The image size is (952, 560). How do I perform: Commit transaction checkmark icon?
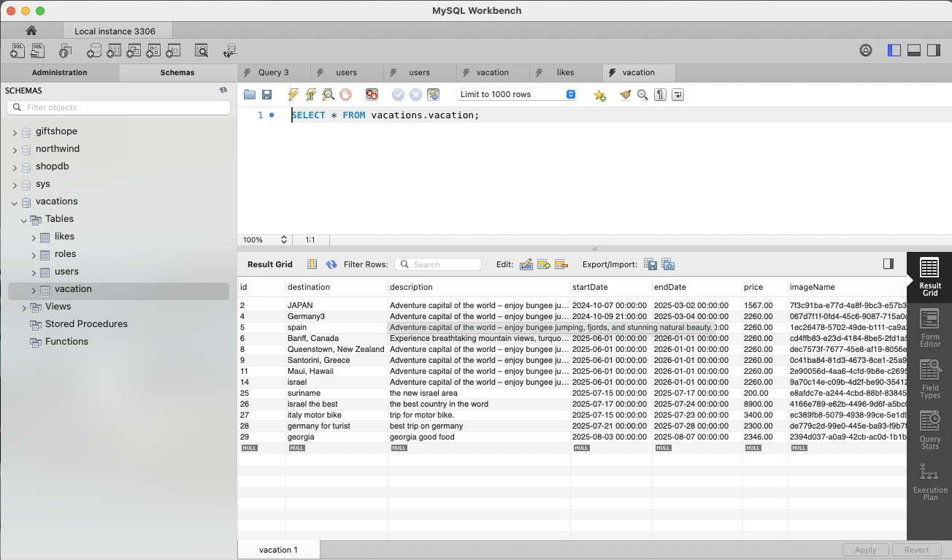point(398,95)
